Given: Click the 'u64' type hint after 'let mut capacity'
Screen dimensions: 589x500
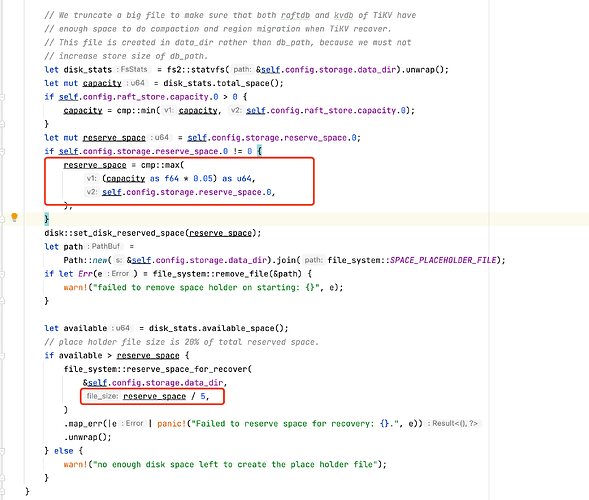Looking at the screenshot, I should tap(137, 83).
